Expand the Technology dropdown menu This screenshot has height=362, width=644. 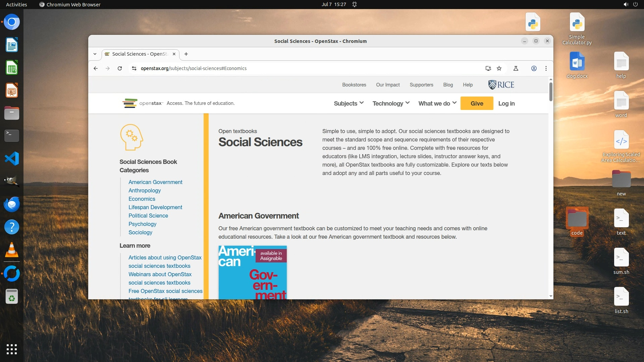tap(391, 103)
